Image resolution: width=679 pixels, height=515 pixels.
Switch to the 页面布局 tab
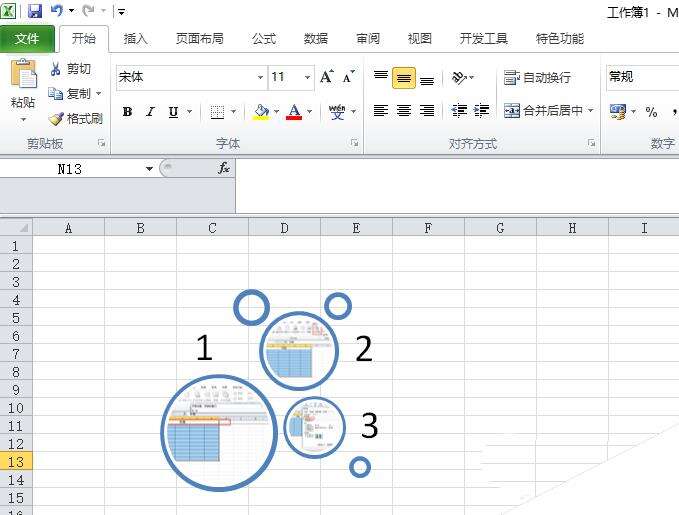point(200,39)
